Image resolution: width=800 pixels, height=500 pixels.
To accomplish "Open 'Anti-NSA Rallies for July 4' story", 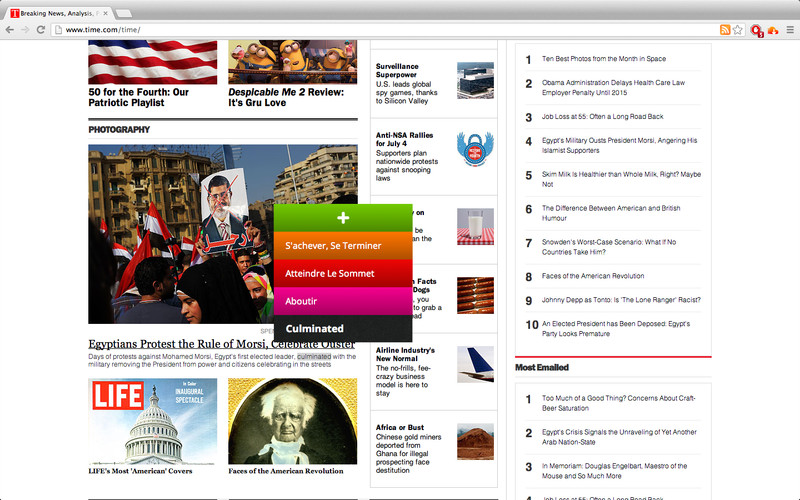I will [404, 139].
